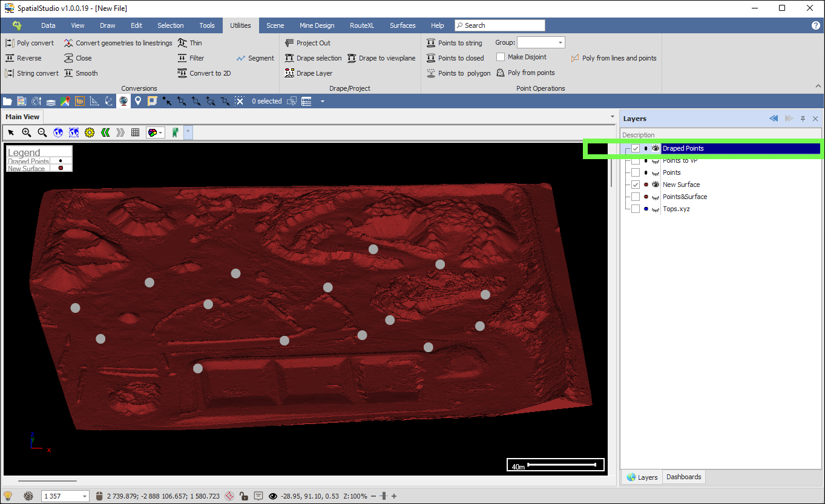Image resolution: width=825 pixels, height=504 pixels.
Task: Open the color palette dropdown in view toolbar
Action: pos(161,133)
